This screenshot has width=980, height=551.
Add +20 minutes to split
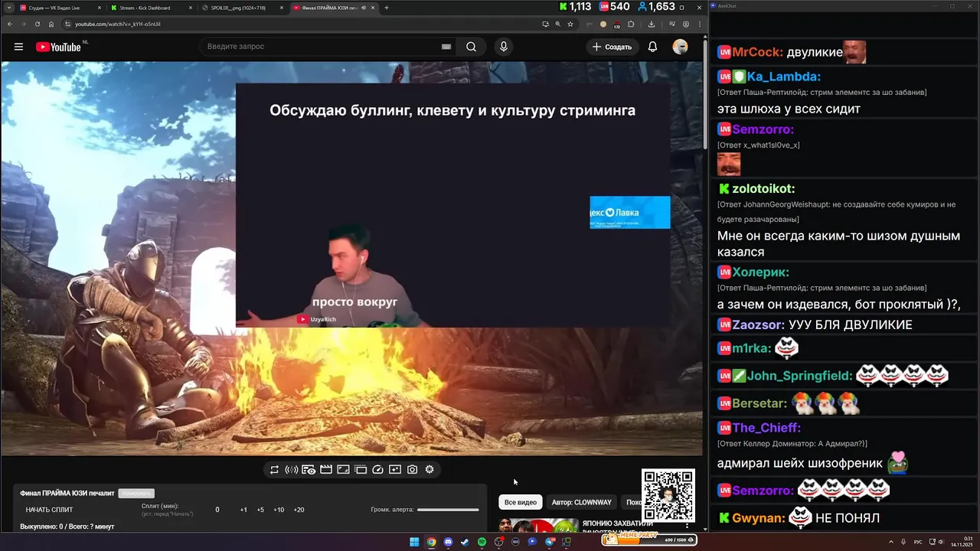[x=299, y=510]
